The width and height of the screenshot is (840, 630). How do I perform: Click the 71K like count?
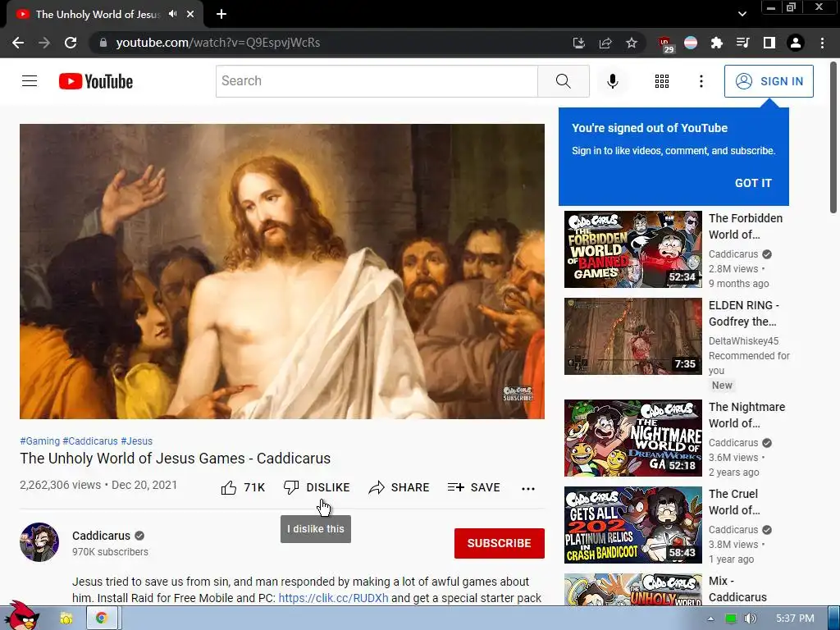tap(254, 487)
